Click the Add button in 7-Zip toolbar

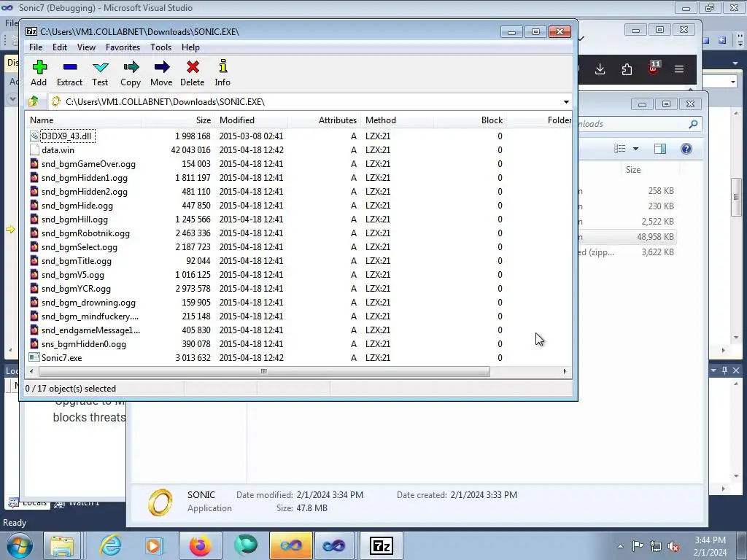tap(39, 73)
